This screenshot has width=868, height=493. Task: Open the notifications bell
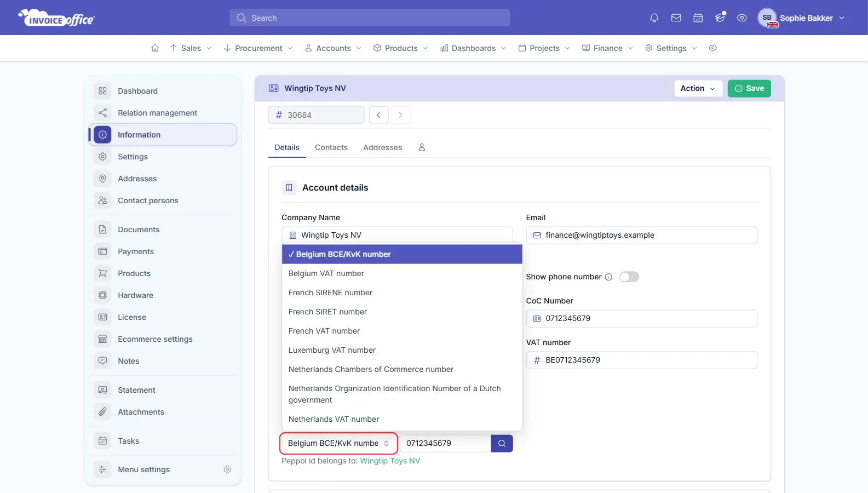654,18
